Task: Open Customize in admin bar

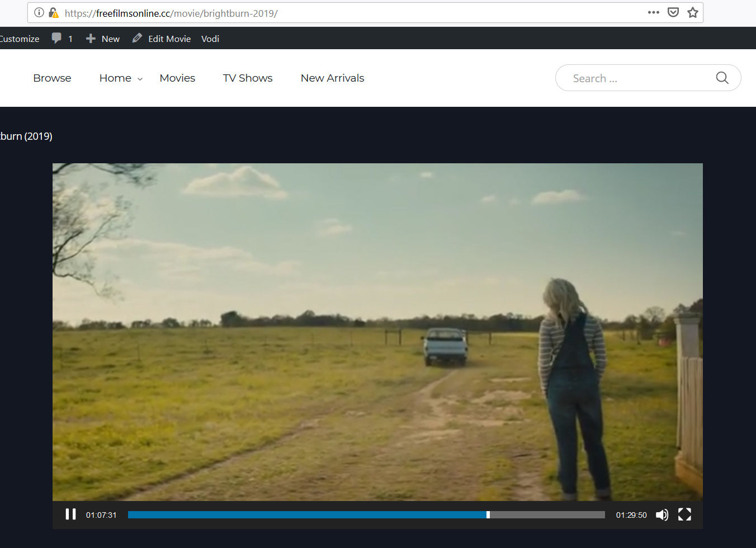Action: (x=20, y=39)
